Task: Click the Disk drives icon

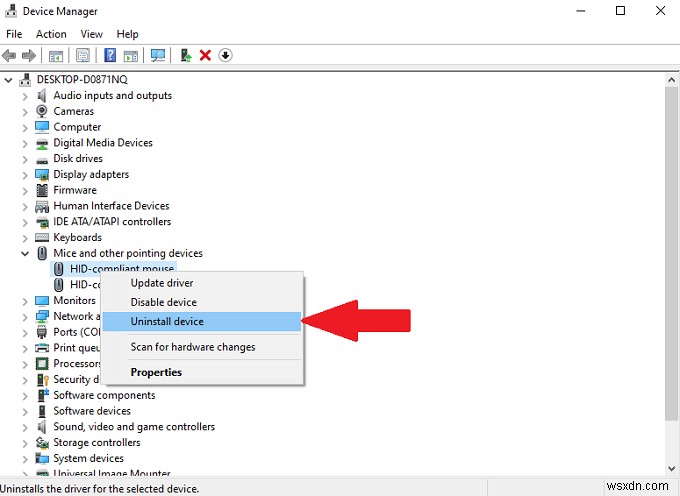Action: click(42, 160)
